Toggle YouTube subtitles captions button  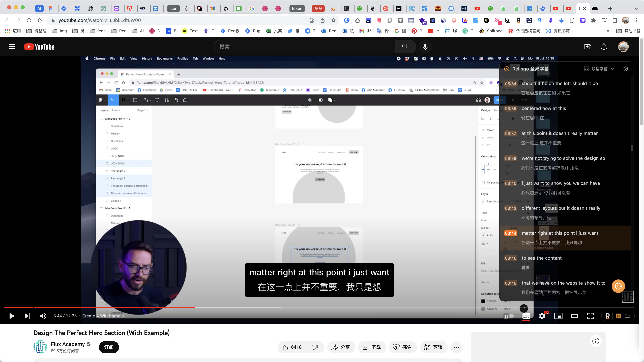click(526, 316)
